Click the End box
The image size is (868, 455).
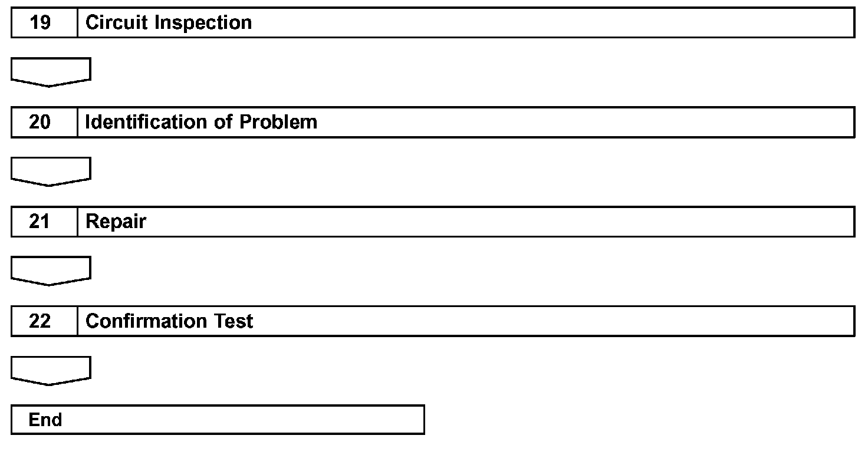[218, 420]
